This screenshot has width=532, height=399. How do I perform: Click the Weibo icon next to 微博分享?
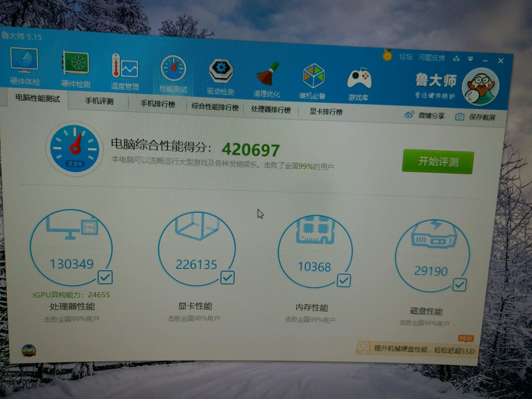(x=409, y=115)
